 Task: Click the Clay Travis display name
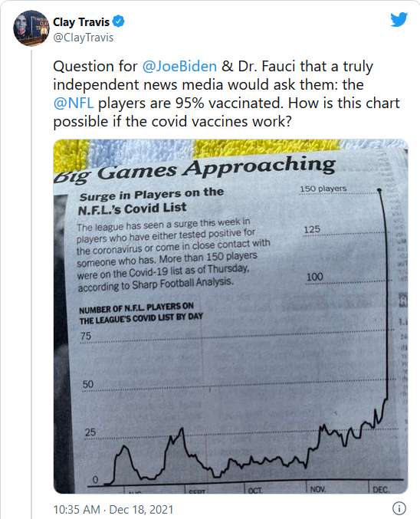pos(81,22)
